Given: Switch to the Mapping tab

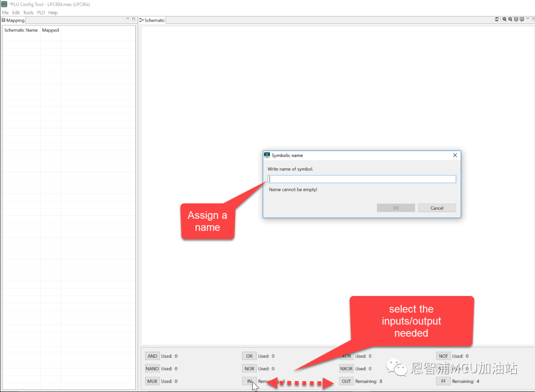Looking at the screenshot, I should tap(13, 20).
